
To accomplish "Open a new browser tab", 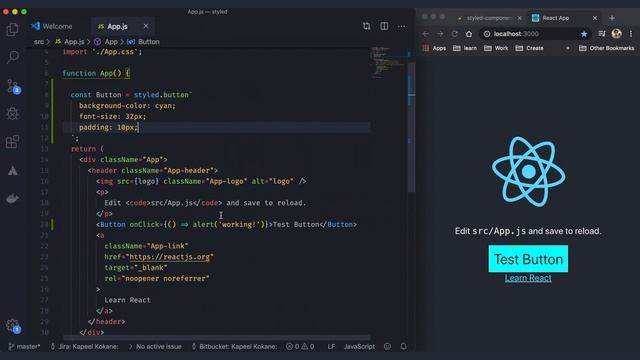I will coord(611,18).
